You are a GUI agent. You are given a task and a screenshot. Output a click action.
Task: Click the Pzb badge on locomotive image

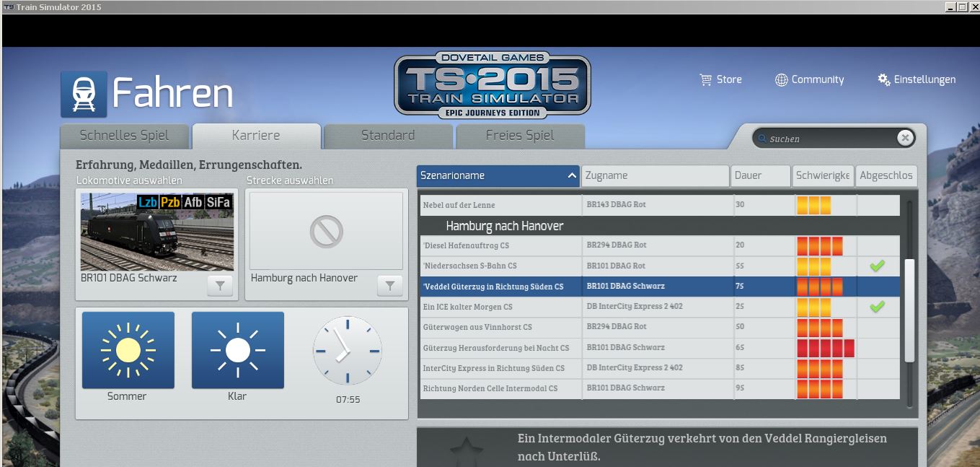pyautogui.click(x=170, y=202)
